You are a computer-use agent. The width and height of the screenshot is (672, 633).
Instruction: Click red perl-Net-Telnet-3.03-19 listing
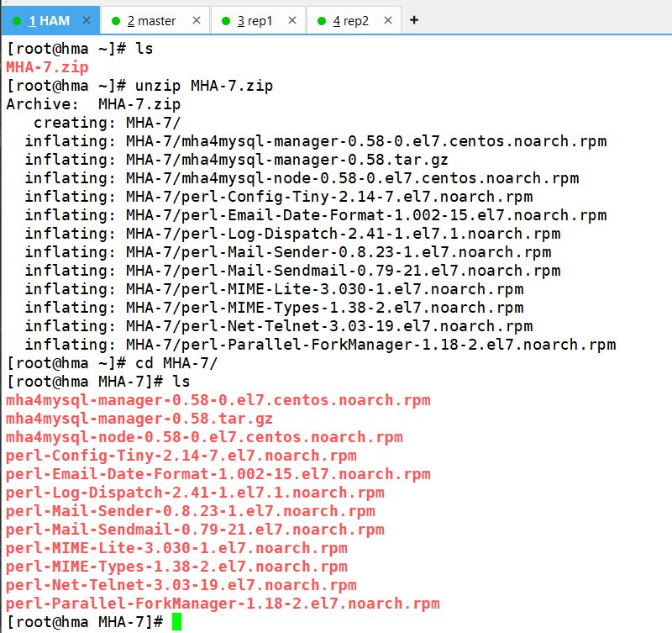181,585
